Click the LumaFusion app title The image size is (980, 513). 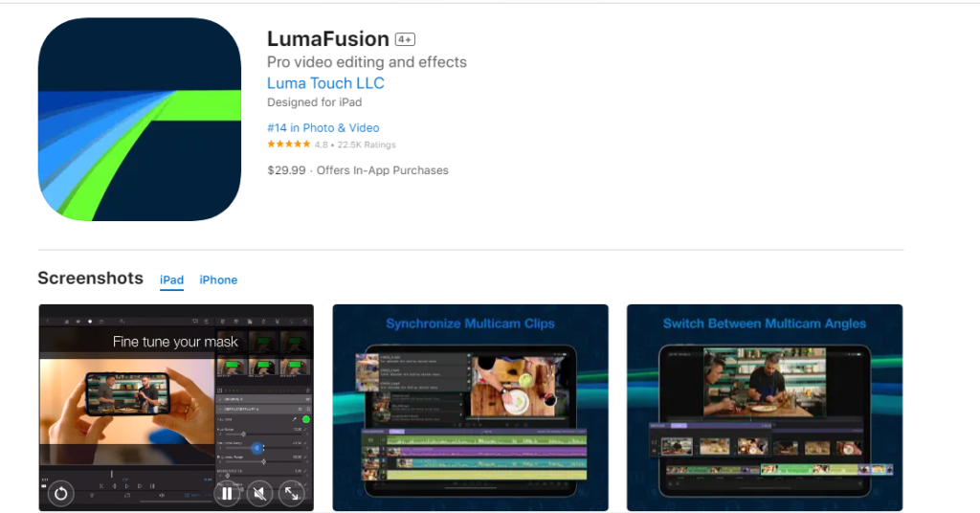[328, 38]
